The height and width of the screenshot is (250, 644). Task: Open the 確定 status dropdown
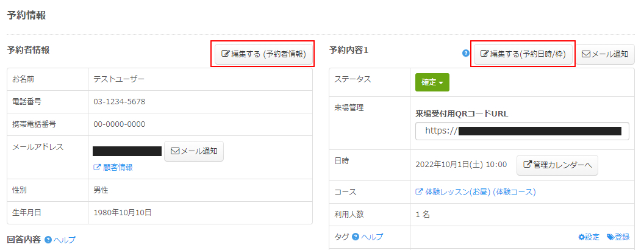click(x=432, y=82)
